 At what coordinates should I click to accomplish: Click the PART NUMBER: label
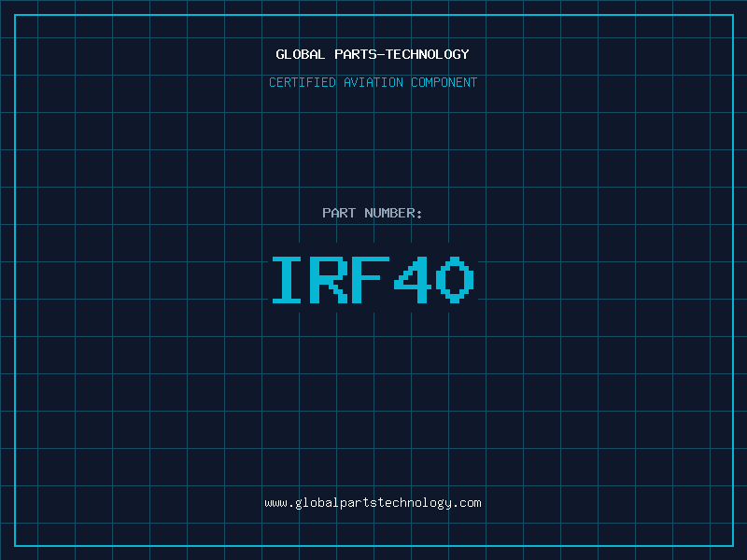tap(373, 213)
